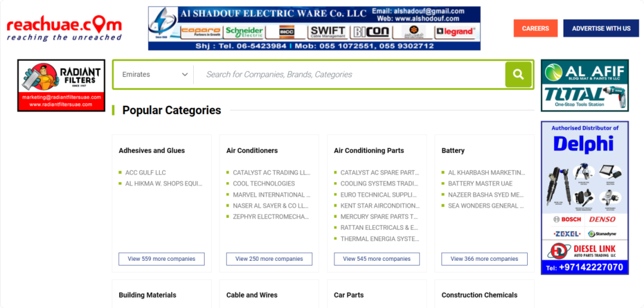Open the Radiant Filters advertisement
This screenshot has width=644, height=308.
[x=61, y=85]
